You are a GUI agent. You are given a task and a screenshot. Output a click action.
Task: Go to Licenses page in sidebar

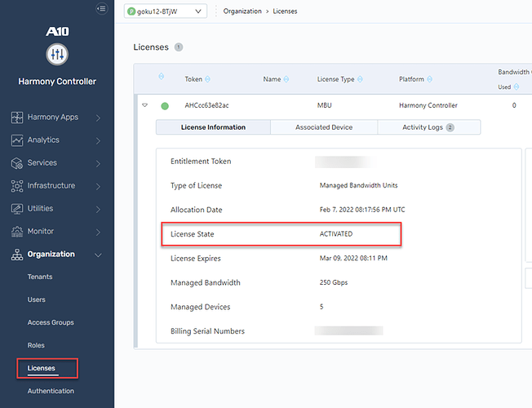42,368
